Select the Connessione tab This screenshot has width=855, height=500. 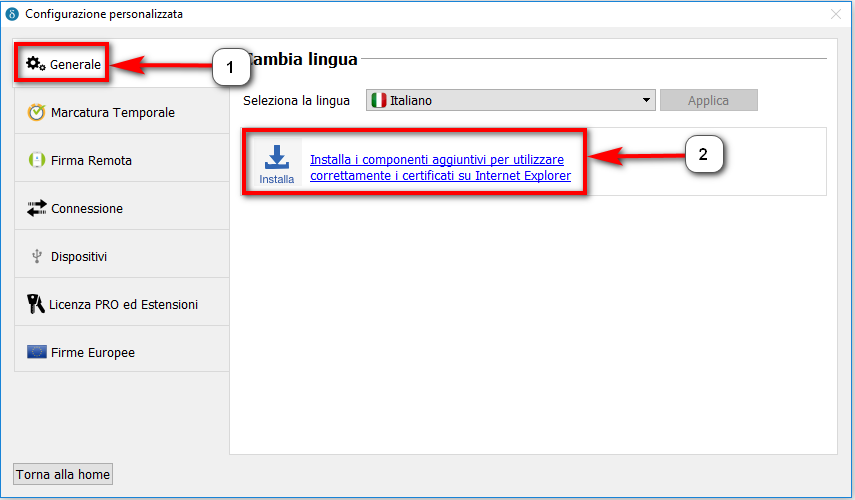[x=122, y=208]
